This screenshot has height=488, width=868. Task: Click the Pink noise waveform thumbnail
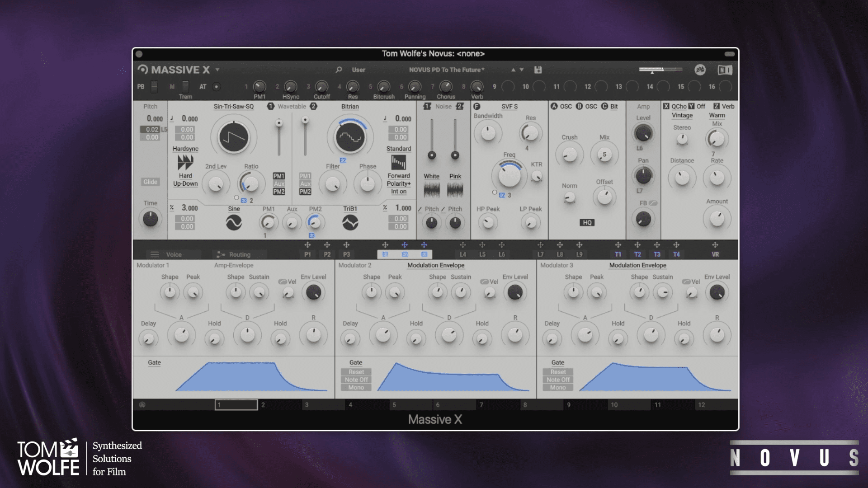455,189
